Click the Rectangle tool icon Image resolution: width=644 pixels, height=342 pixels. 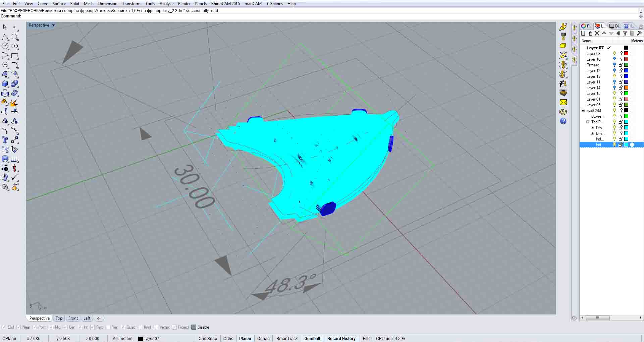pyautogui.click(x=14, y=56)
